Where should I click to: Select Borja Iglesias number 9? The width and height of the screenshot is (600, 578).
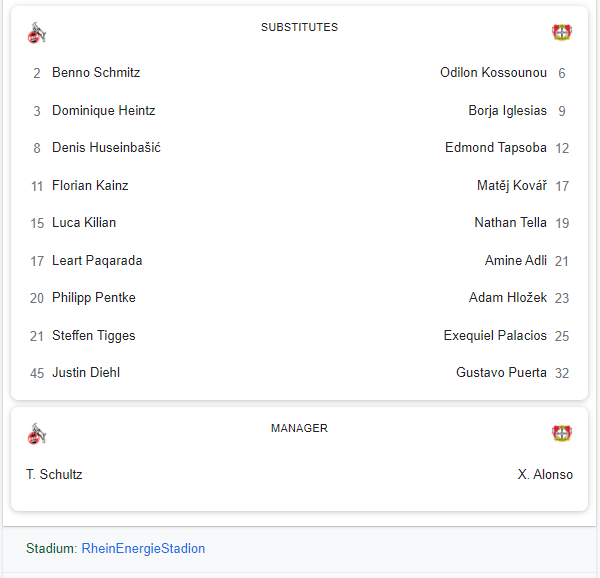pyautogui.click(x=507, y=110)
